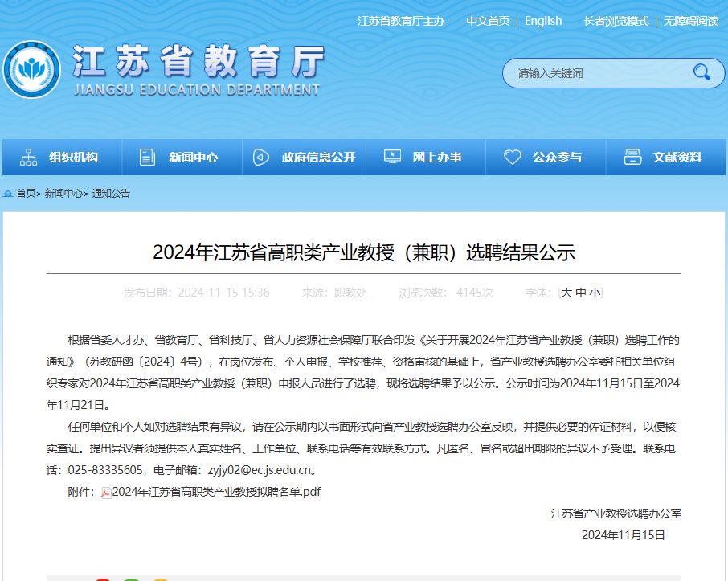
Task: Click the signature 江苏省产业教授选聘办公室
Action: 616,513
